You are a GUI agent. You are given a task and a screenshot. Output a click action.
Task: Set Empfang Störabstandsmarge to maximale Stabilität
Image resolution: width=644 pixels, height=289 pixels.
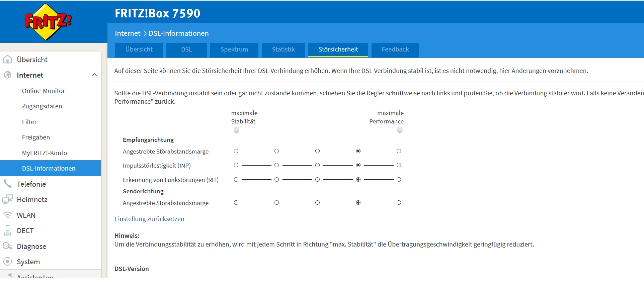236,151
